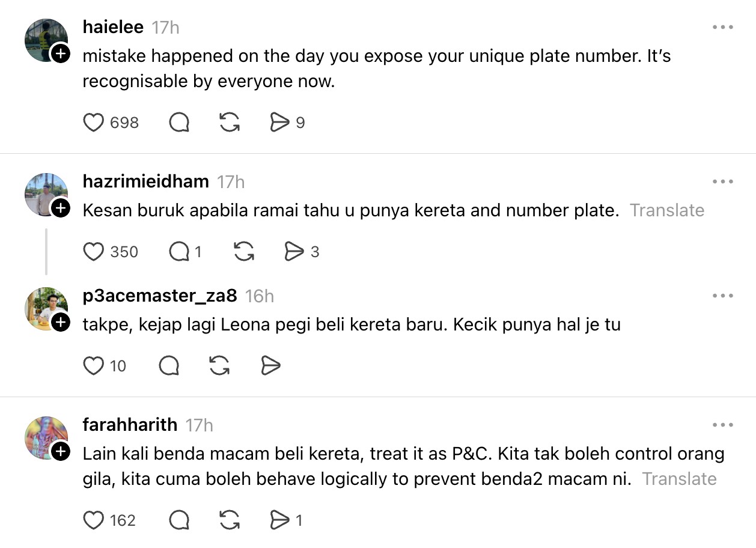
Task: Like haielee's comment about plate number
Action: coord(93,123)
